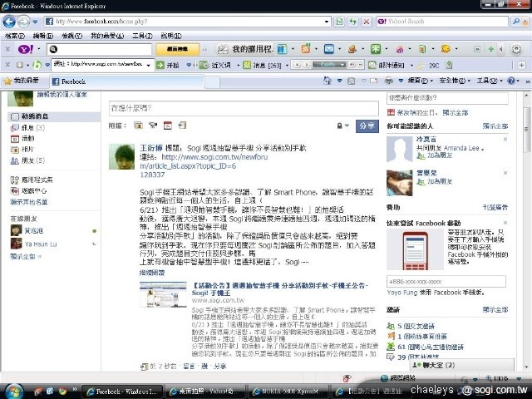
Task: Open 相片 photos in sidebar
Action: [22, 150]
